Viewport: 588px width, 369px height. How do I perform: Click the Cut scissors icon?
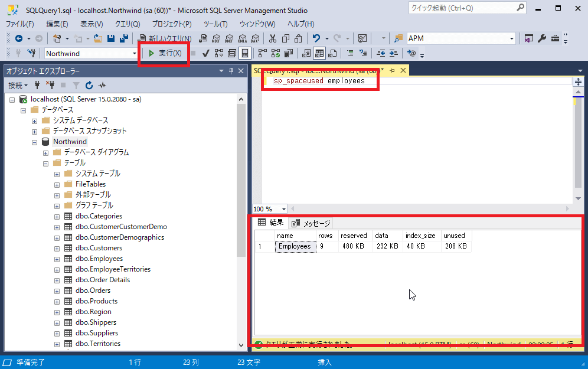click(x=272, y=38)
